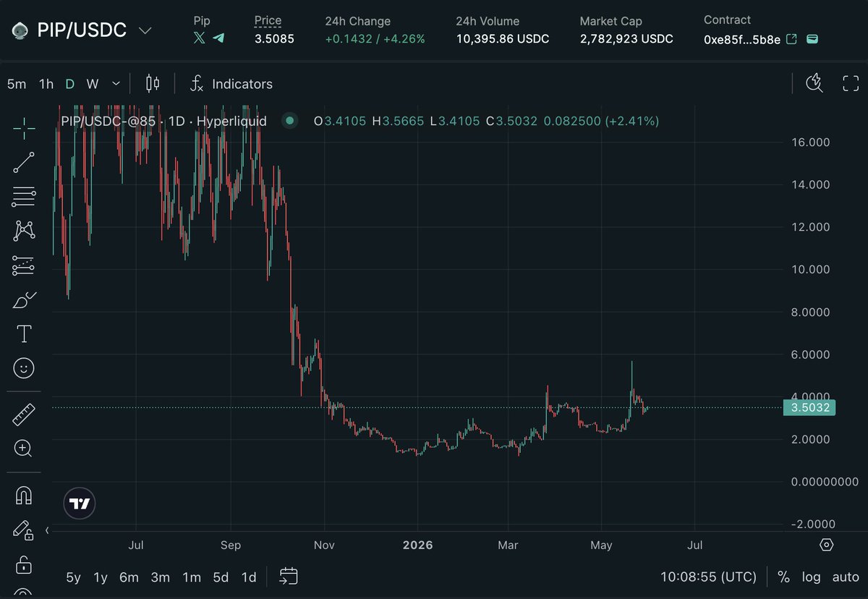Click the Price label in header

[x=268, y=21]
